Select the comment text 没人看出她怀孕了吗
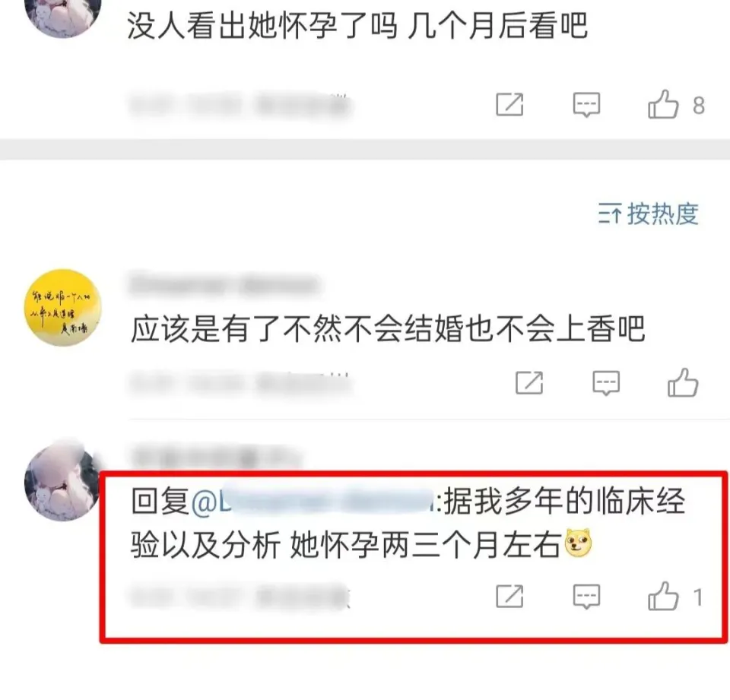 pyautogui.click(x=262, y=25)
